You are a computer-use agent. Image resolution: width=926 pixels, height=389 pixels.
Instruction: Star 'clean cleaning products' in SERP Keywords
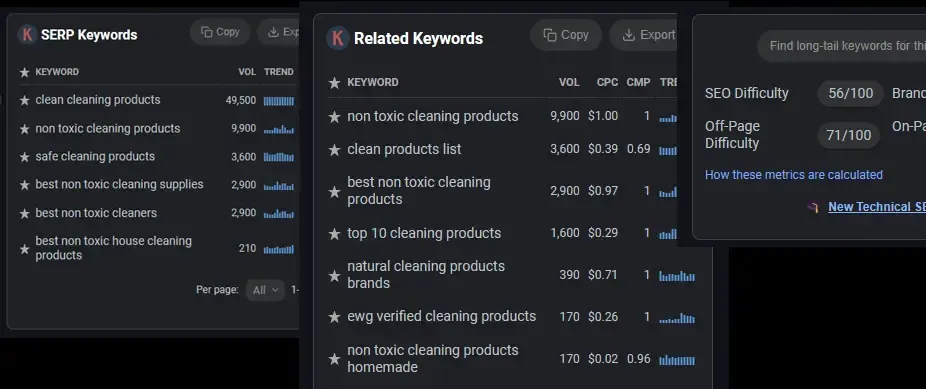tap(24, 101)
